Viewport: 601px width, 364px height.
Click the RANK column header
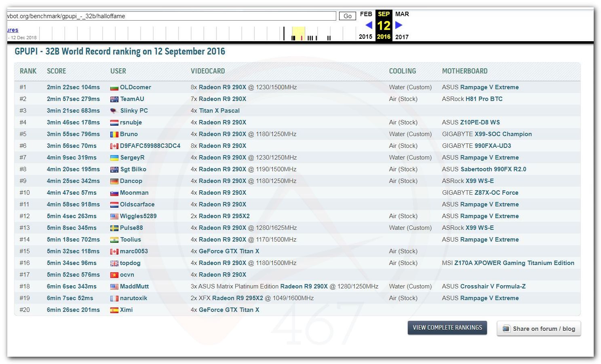28,71
